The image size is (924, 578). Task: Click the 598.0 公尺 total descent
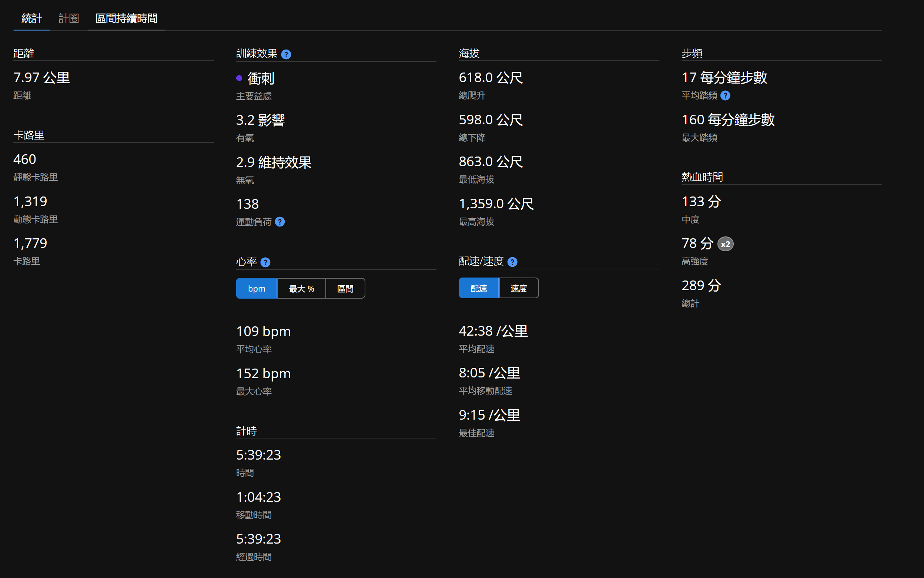[491, 120]
